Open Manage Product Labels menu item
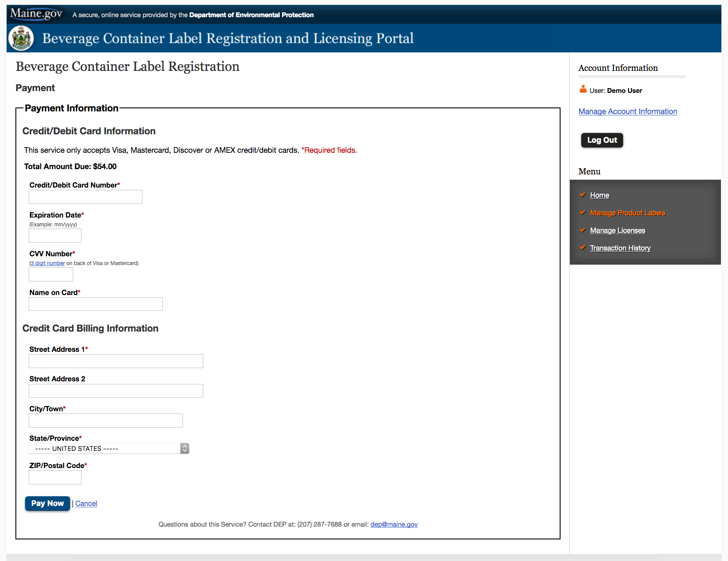Screen dimensions: 728x561 (x=628, y=213)
